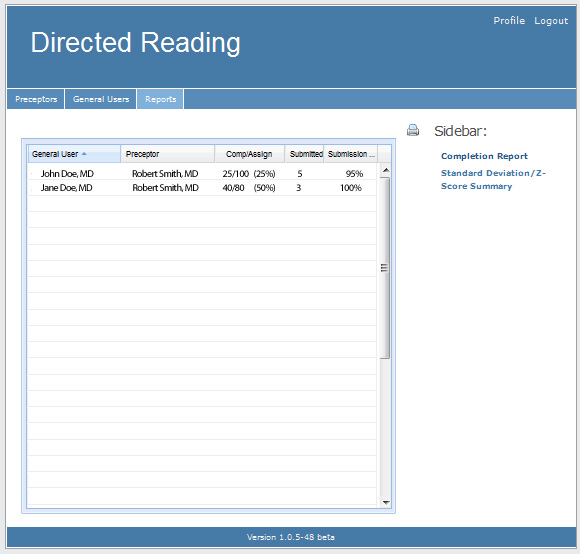Select the John Doe, MD row
Viewport: 580px width, 554px height.
coord(202,173)
